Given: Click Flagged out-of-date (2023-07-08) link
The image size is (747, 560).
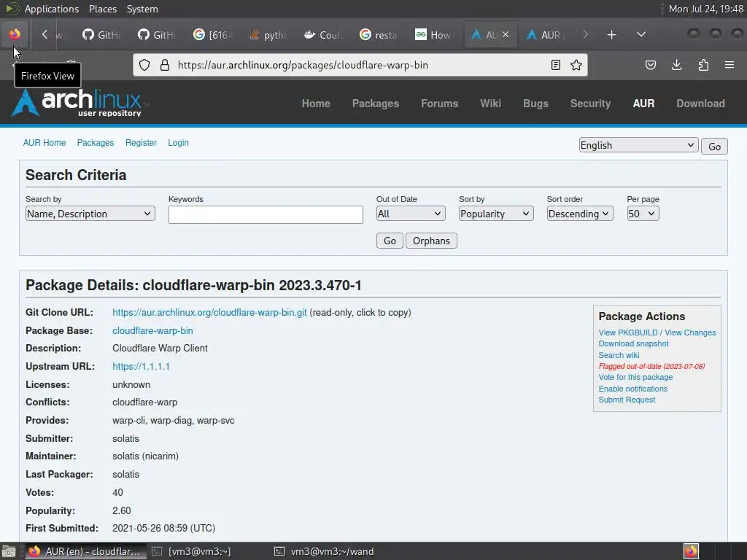Looking at the screenshot, I should [651, 366].
